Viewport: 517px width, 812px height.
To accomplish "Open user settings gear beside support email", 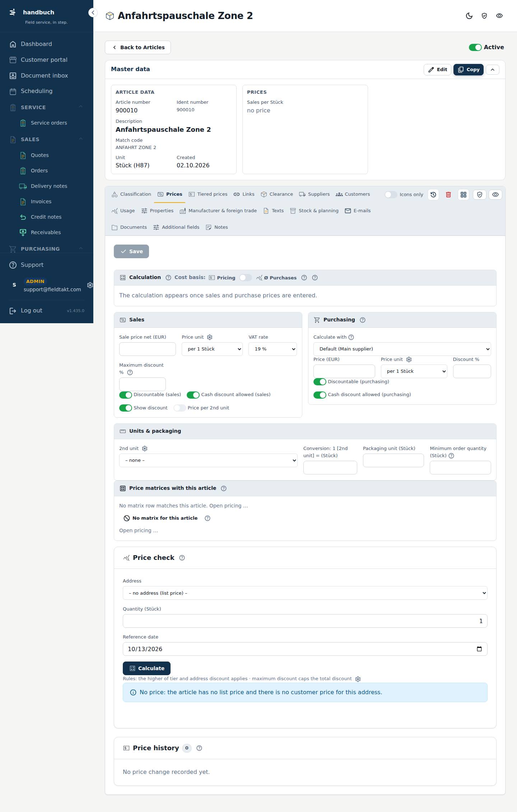I will point(90,285).
